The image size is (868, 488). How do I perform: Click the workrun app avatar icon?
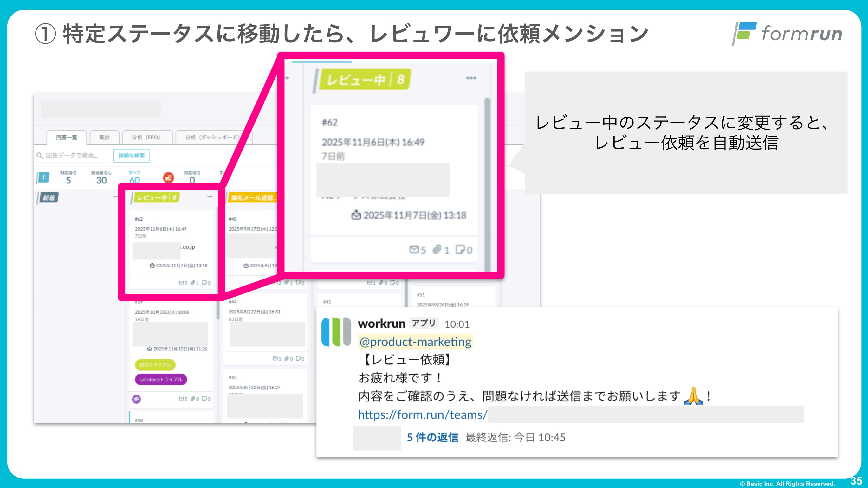tap(336, 332)
